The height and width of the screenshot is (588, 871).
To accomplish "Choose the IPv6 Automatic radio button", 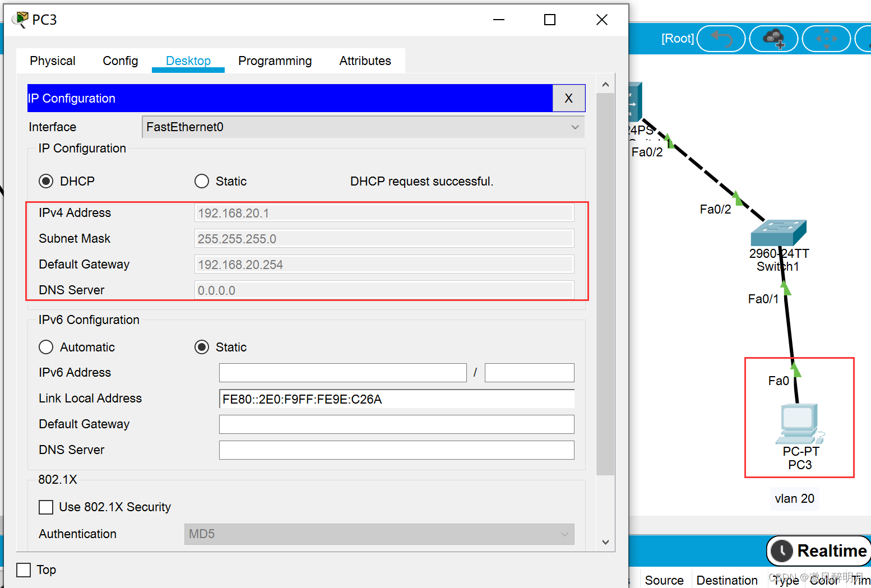I will click(46, 347).
